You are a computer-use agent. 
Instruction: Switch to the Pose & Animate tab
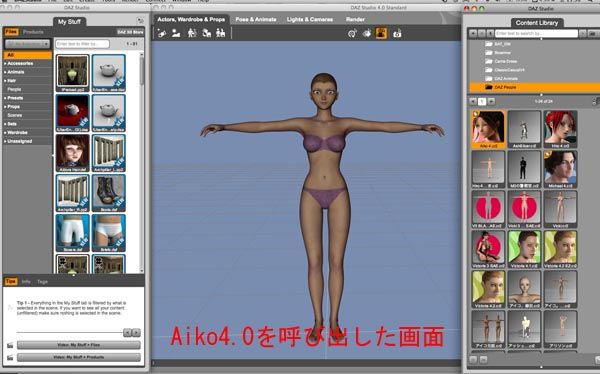[256, 19]
